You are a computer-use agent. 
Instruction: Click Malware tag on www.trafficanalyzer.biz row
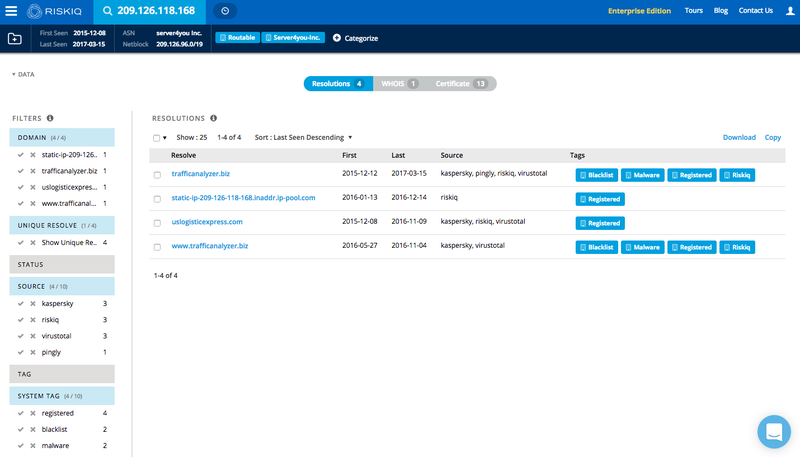(x=642, y=247)
